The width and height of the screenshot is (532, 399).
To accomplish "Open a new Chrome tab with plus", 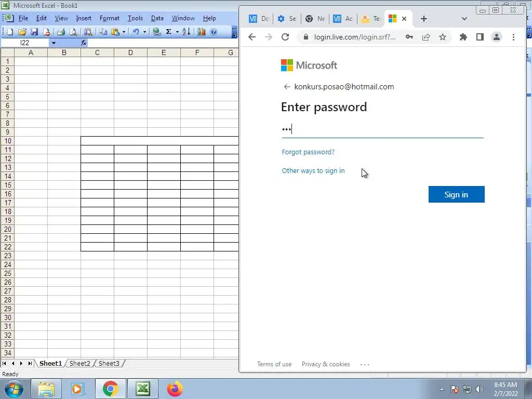I will click(424, 19).
